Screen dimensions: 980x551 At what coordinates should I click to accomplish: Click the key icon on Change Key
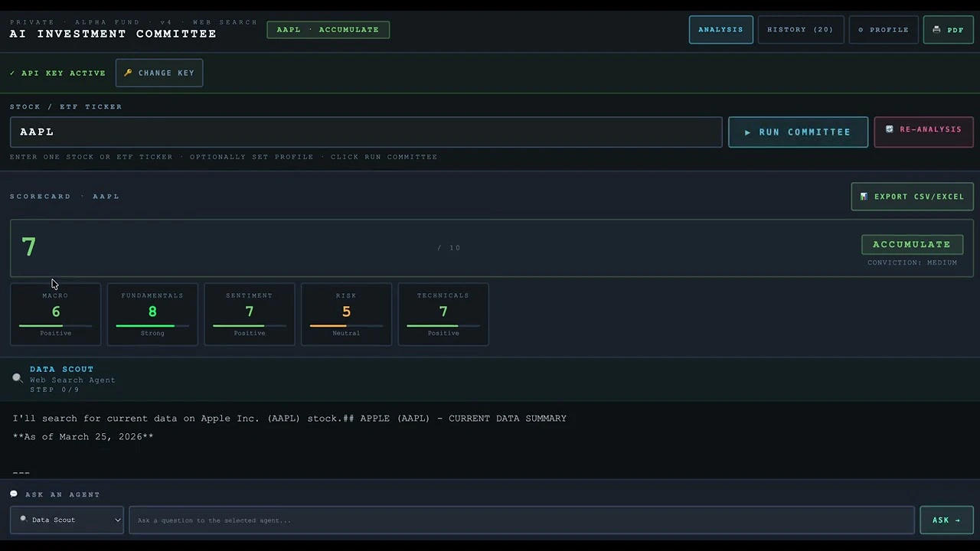tap(128, 73)
